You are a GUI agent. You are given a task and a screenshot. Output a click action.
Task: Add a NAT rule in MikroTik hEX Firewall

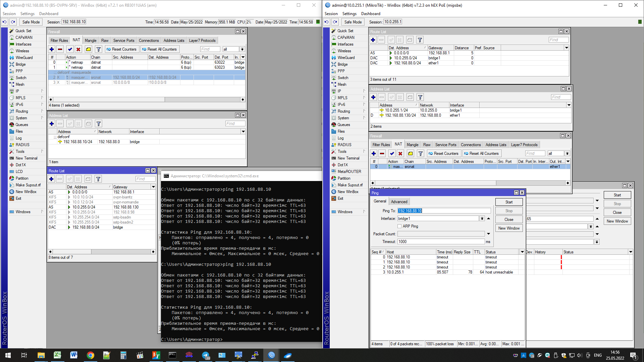point(374,154)
